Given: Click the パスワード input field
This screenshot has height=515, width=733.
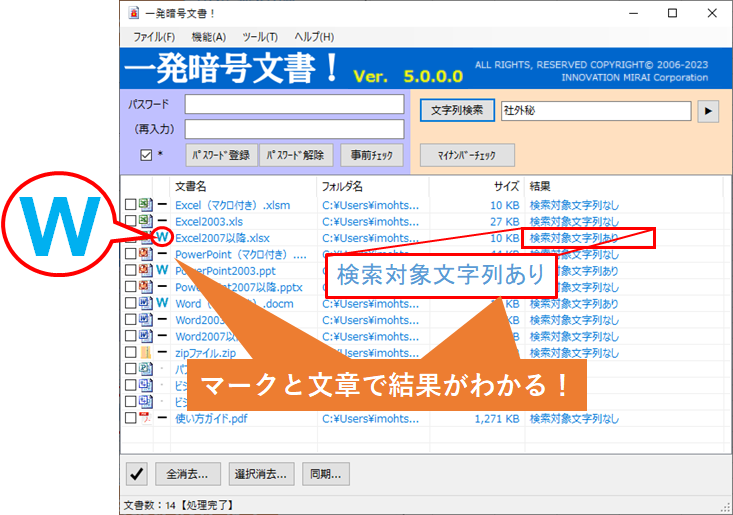Looking at the screenshot, I should (x=295, y=104).
